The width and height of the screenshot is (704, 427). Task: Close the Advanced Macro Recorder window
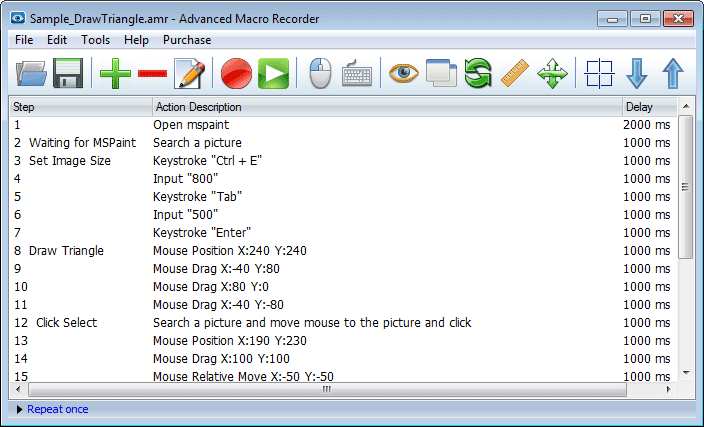point(678,19)
